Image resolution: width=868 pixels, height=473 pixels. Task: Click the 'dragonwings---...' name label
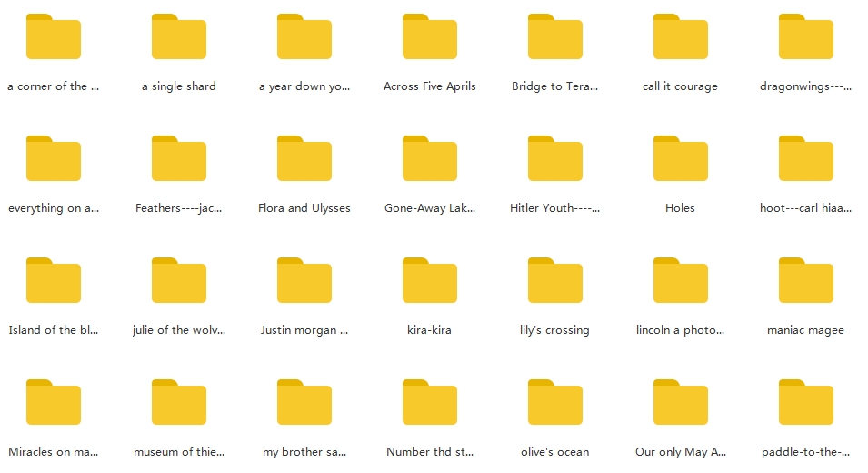(806, 86)
